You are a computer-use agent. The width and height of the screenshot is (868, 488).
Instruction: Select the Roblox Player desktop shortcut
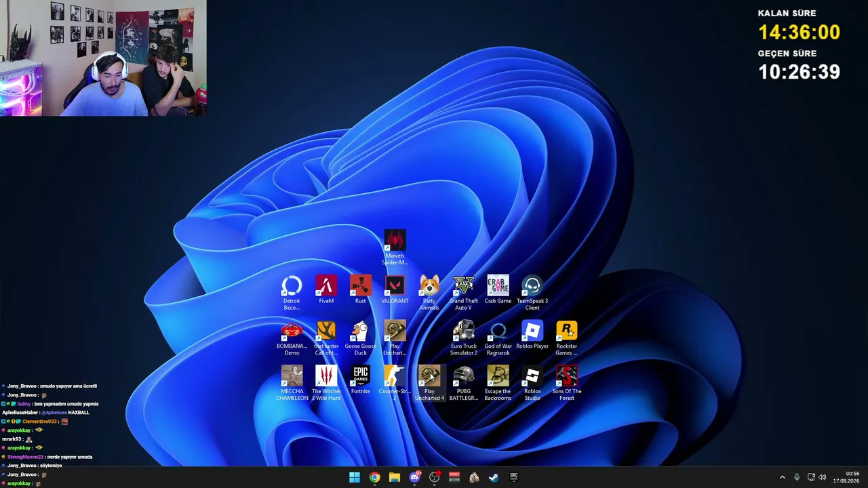pos(532,335)
